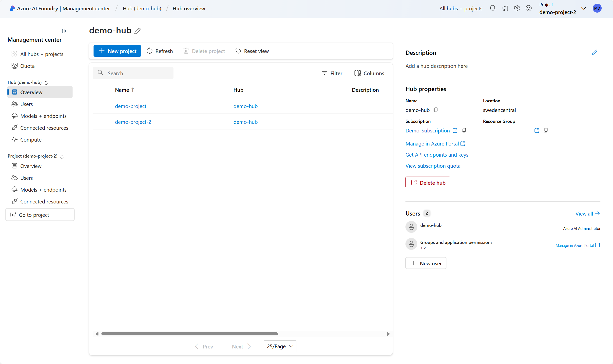Viewport: 613px width, 364px height.
Task: Go to Prev page
Action: pos(204,346)
